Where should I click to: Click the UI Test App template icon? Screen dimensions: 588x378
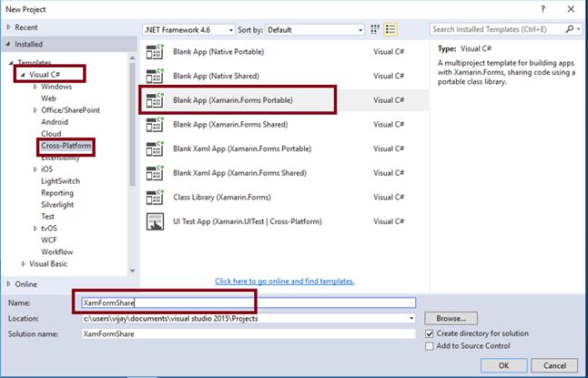(155, 222)
